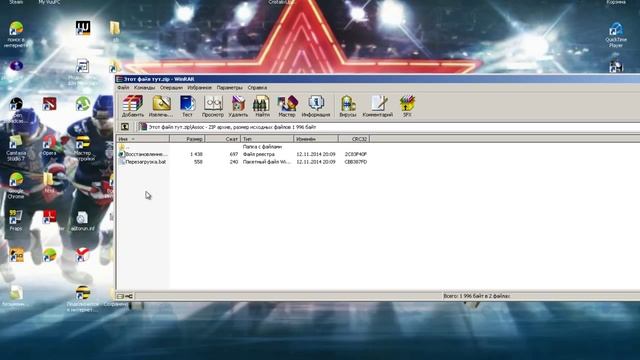Click the status bar drive icon

(121, 296)
